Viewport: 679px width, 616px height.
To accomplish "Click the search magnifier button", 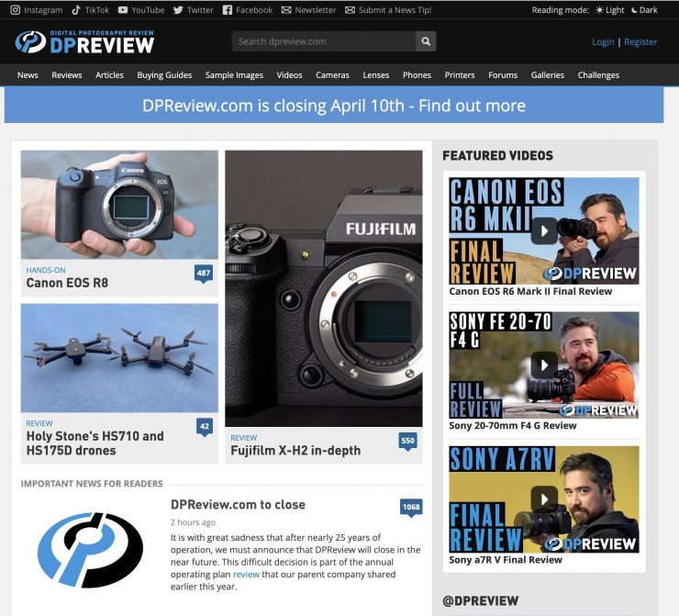I will (425, 41).
